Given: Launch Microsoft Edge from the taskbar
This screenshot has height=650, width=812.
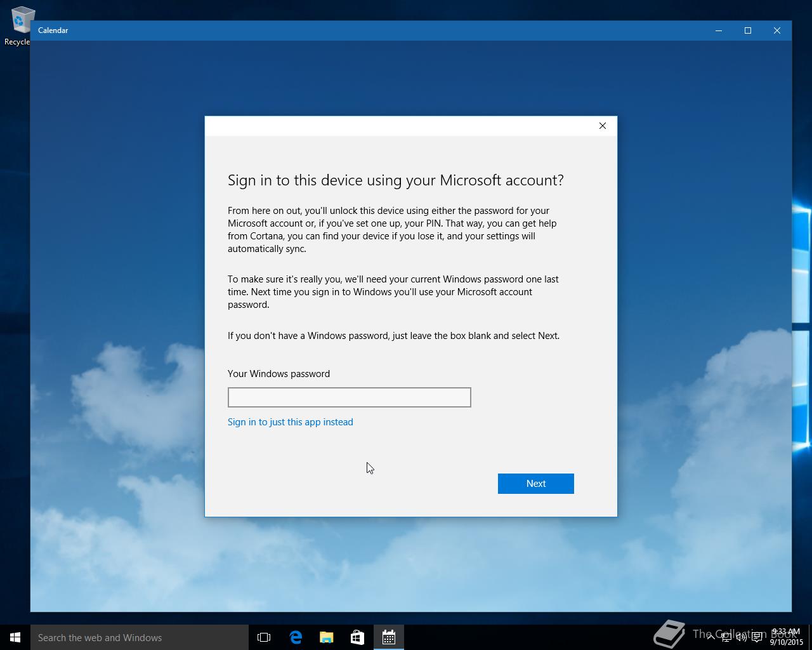Looking at the screenshot, I should point(296,637).
